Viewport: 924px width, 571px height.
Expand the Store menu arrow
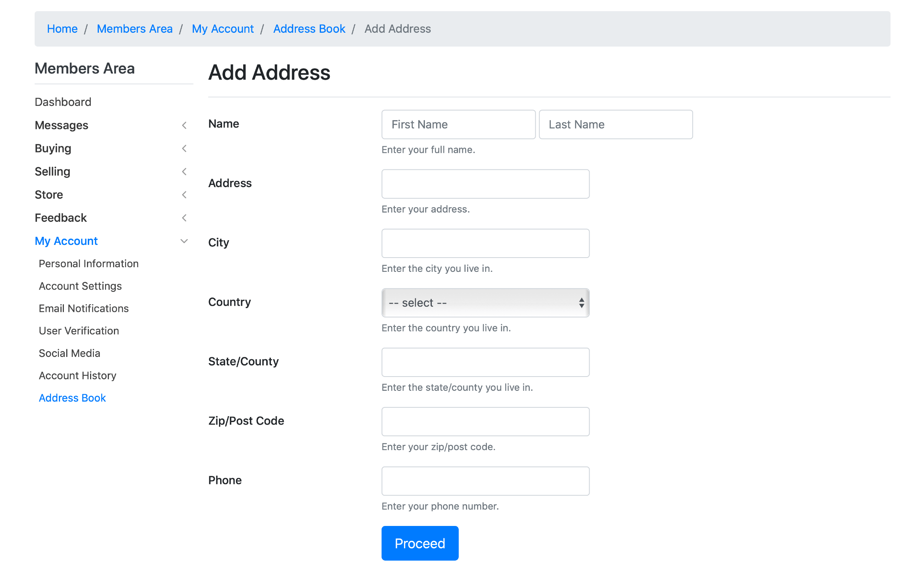point(184,195)
